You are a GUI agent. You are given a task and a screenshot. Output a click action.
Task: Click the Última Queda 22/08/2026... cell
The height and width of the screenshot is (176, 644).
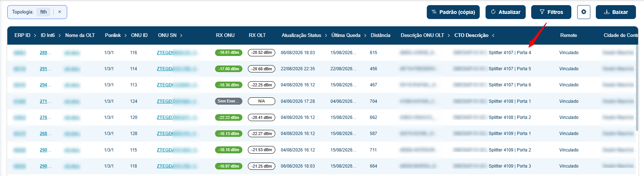coord(343,69)
